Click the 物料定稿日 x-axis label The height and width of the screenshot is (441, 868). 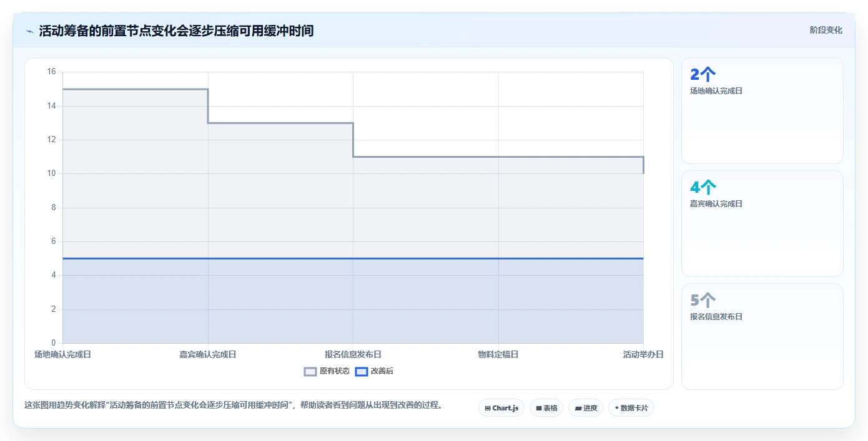coord(498,354)
